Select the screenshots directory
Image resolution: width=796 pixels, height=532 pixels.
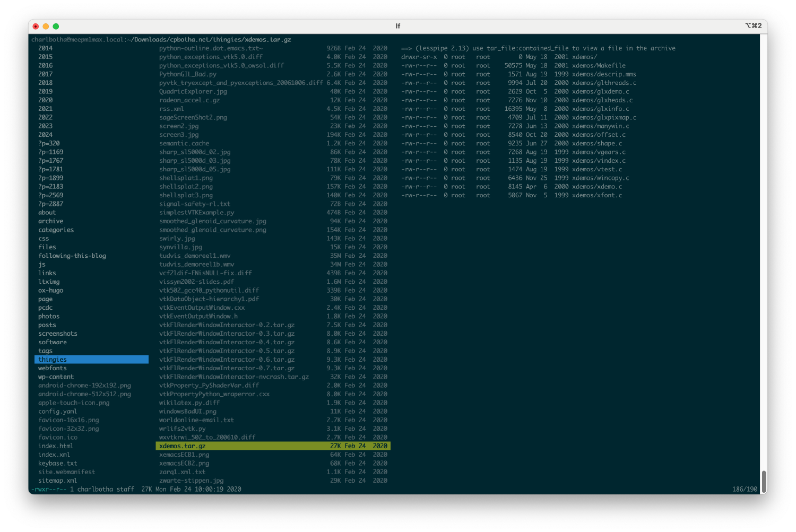coord(57,333)
